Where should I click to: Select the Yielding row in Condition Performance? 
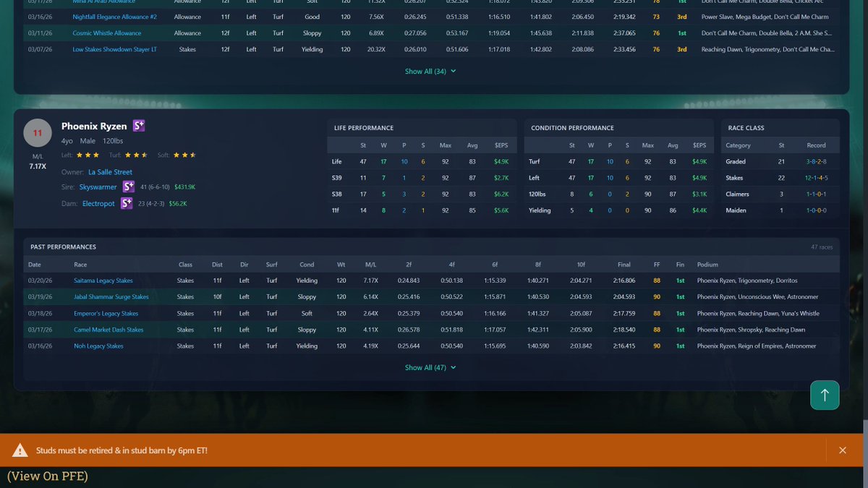coord(618,210)
